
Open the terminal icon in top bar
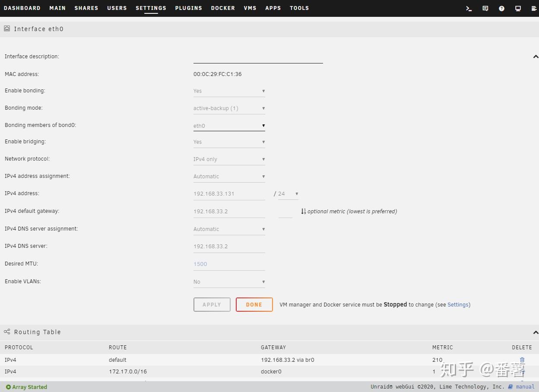pyautogui.click(x=469, y=8)
